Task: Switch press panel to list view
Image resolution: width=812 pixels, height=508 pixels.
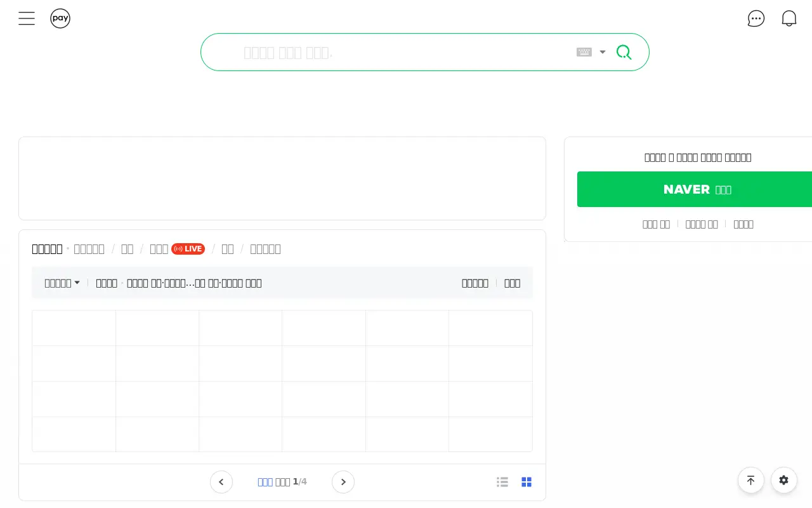Action: (x=502, y=482)
